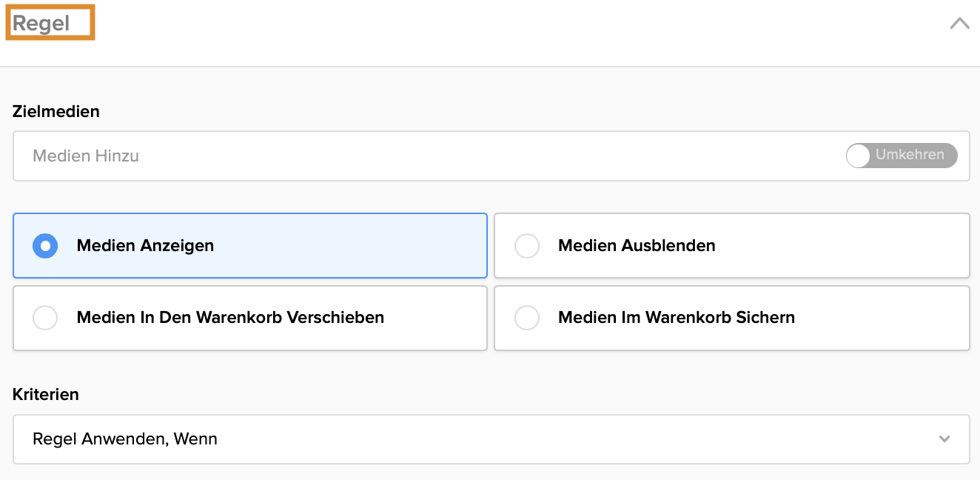Click the Medien In Den Warenkorb Verschieben label
This screenshot has width=980, height=480.
tap(230, 318)
